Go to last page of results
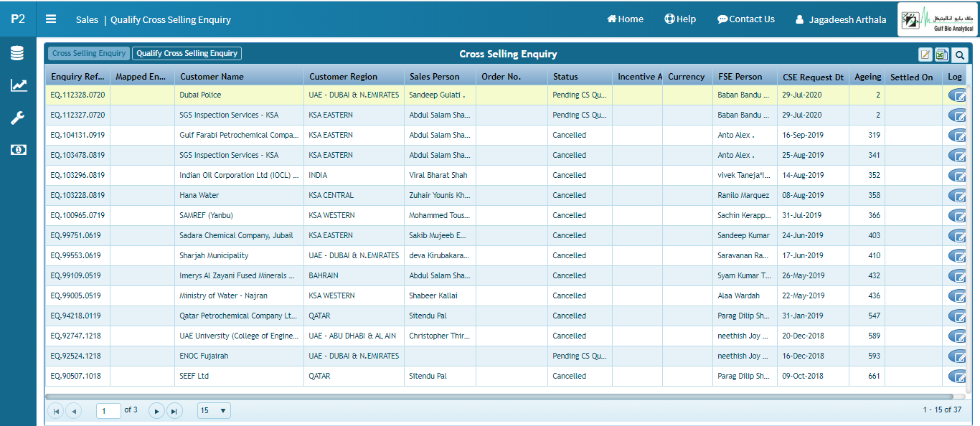 click(x=174, y=411)
